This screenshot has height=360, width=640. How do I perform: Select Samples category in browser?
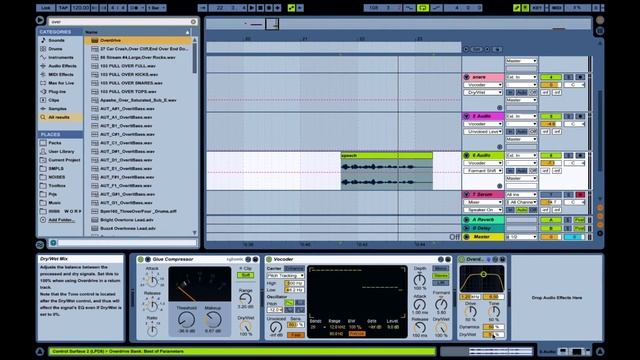[57, 109]
